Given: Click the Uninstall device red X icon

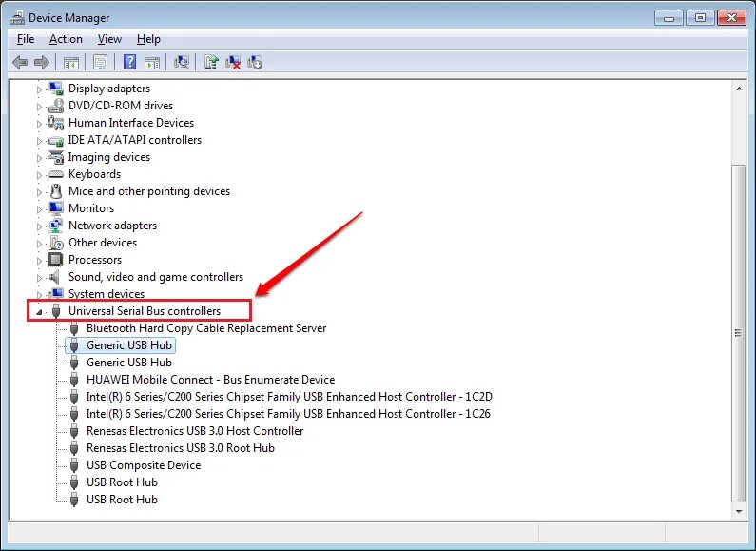Looking at the screenshot, I should pyautogui.click(x=233, y=62).
